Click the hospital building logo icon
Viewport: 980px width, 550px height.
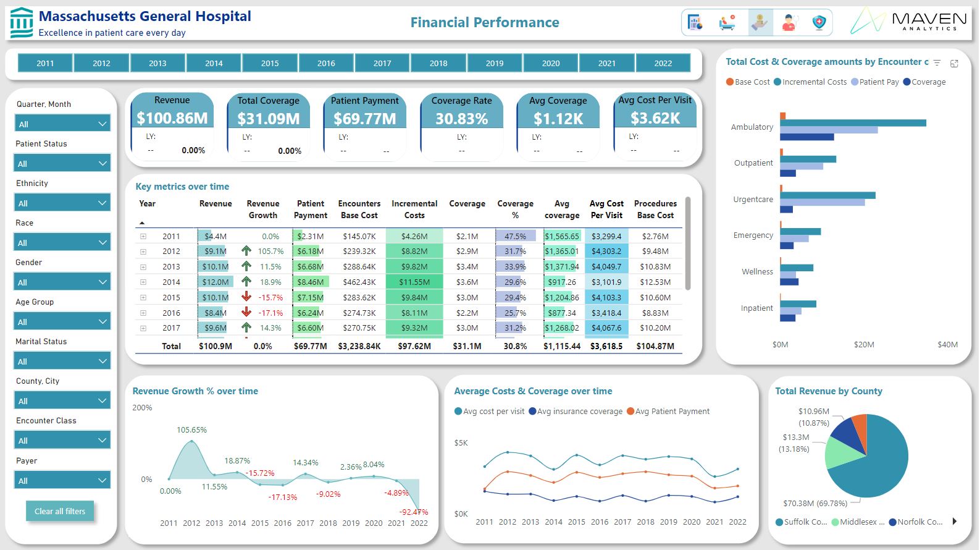(22, 23)
